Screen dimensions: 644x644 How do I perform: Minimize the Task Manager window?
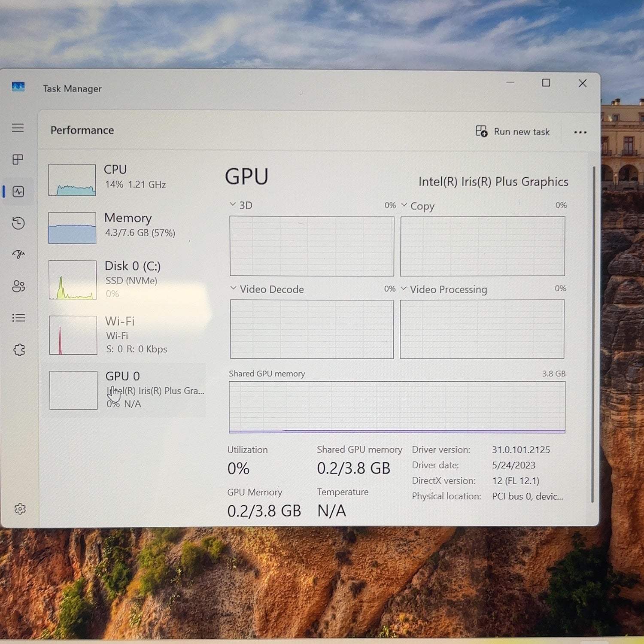(x=510, y=82)
